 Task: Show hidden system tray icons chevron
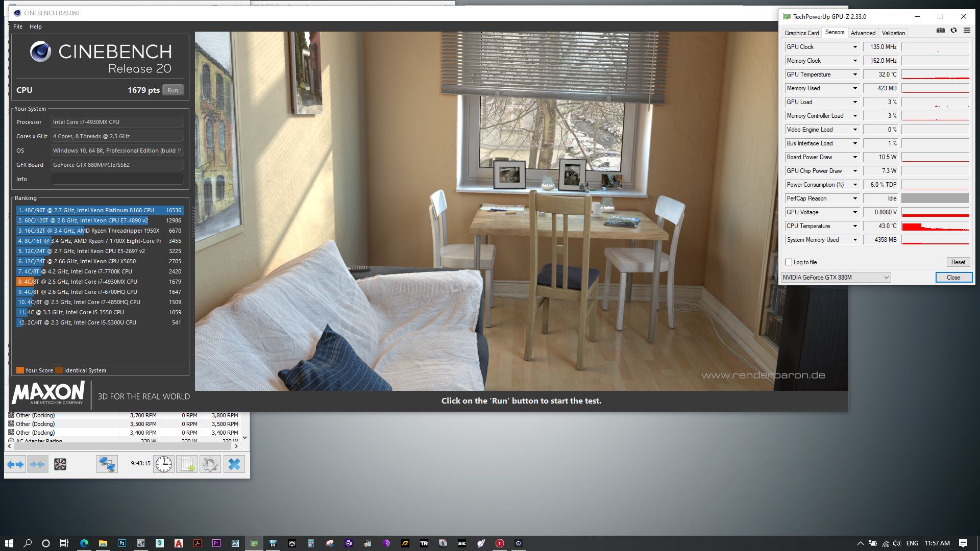pos(860,543)
